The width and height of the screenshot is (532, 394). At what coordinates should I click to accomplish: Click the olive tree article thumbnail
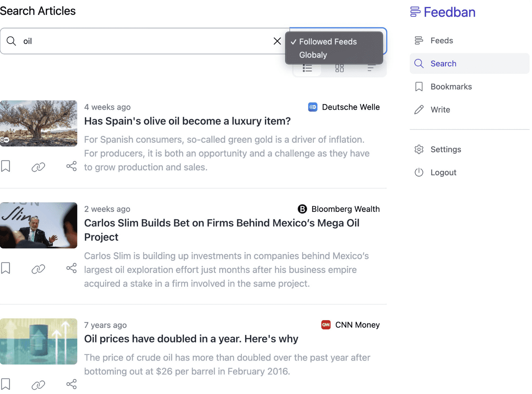coord(39,123)
